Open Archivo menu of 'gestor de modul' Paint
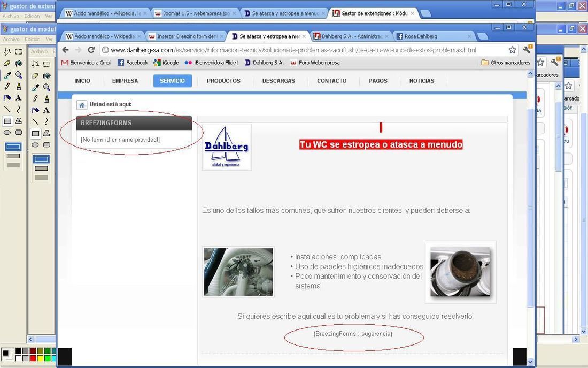The width and height of the screenshot is (588, 368). 11,39
